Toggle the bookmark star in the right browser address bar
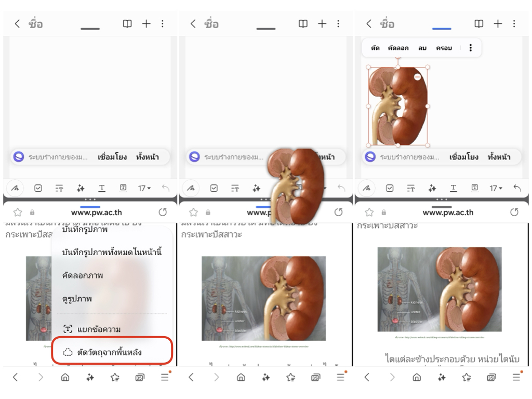The width and height of the screenshot is (532, 399). pyautogui.click(x=369, y=212)
